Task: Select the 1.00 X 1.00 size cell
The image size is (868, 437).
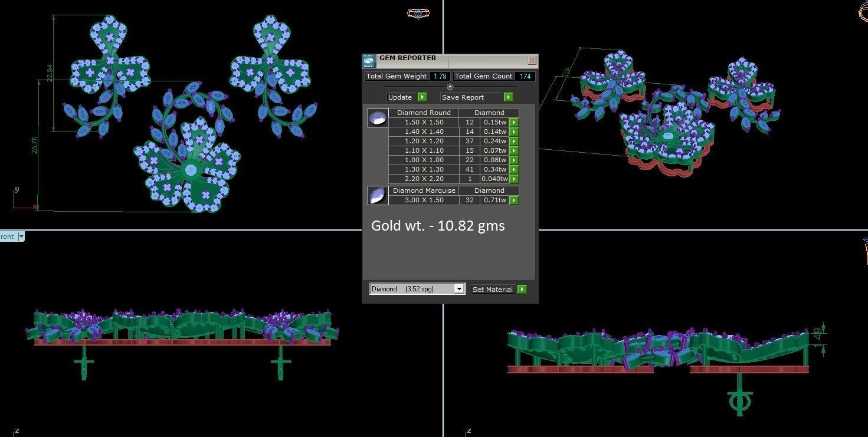Action: pos(424,160)
